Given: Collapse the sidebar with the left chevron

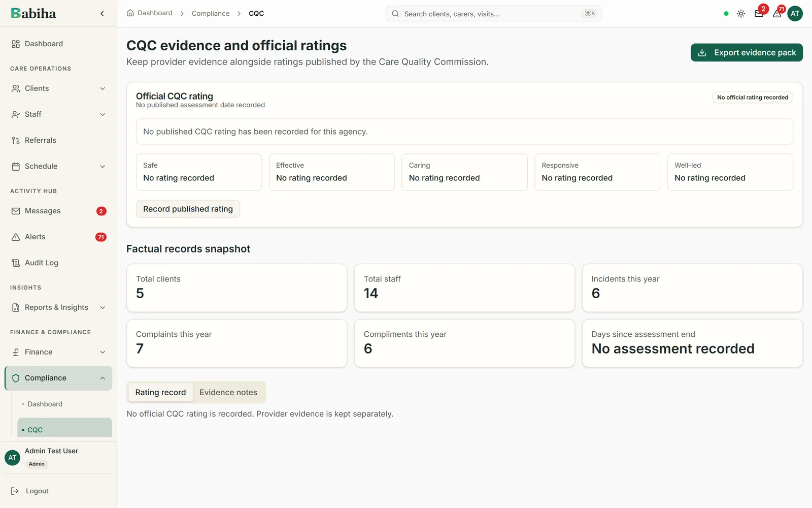Looking at the screenshot, I should point(102,14).
